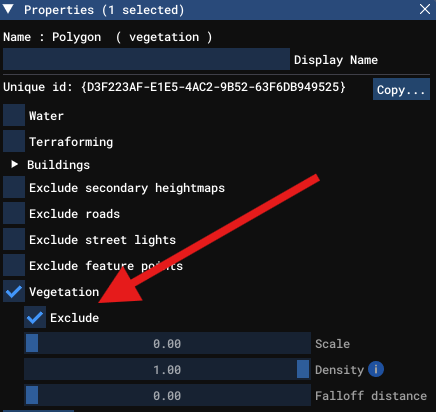The height and width of the screenshot is (412, 436).
Task: Enable Exclude street lights option
Action: 14,239
